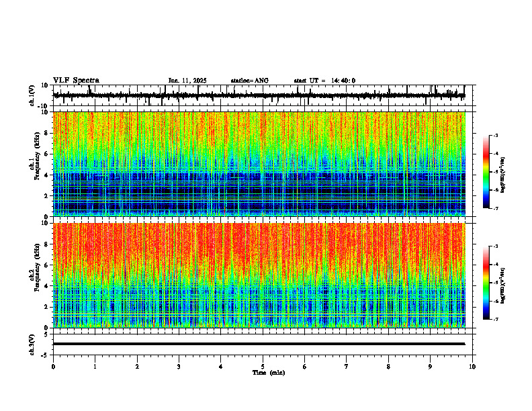Click the "station= ANG" header text
The width and height of the screenshot is (532, 411).
[249, 81]
